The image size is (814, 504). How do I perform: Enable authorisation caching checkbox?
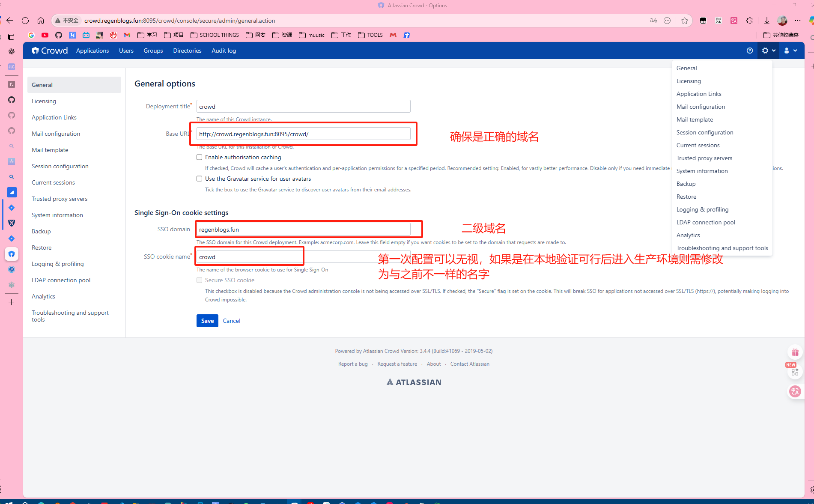tap(199, 157)
